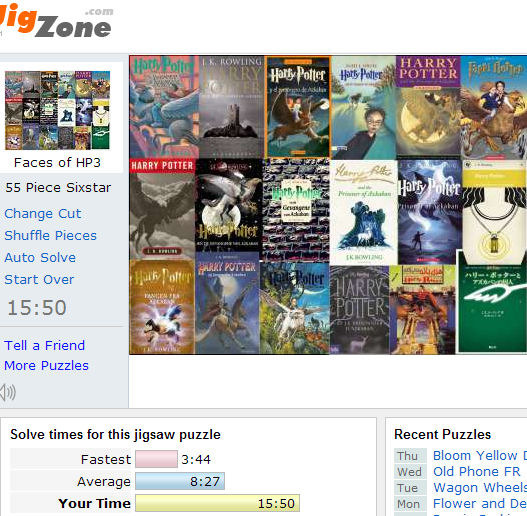Click the brick wall Gefangene von Askaban cover
The image size is (527, 516).
coord(296,210)
